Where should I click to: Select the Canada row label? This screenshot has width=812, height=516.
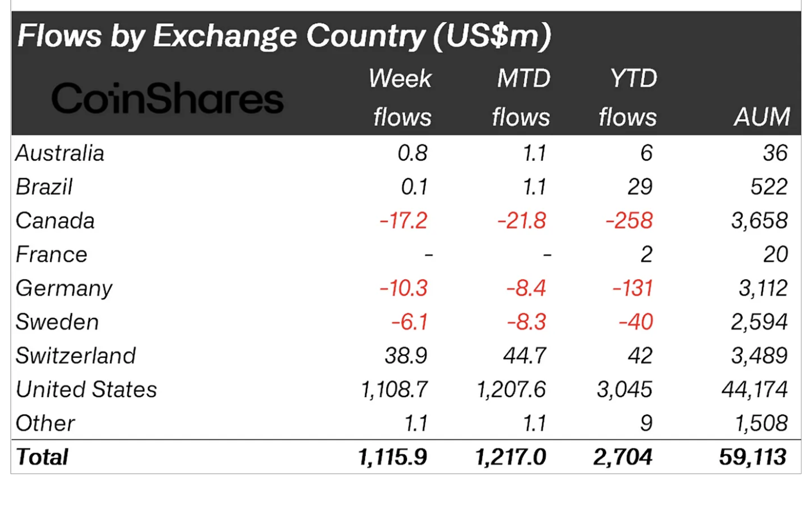coord(55,220)
